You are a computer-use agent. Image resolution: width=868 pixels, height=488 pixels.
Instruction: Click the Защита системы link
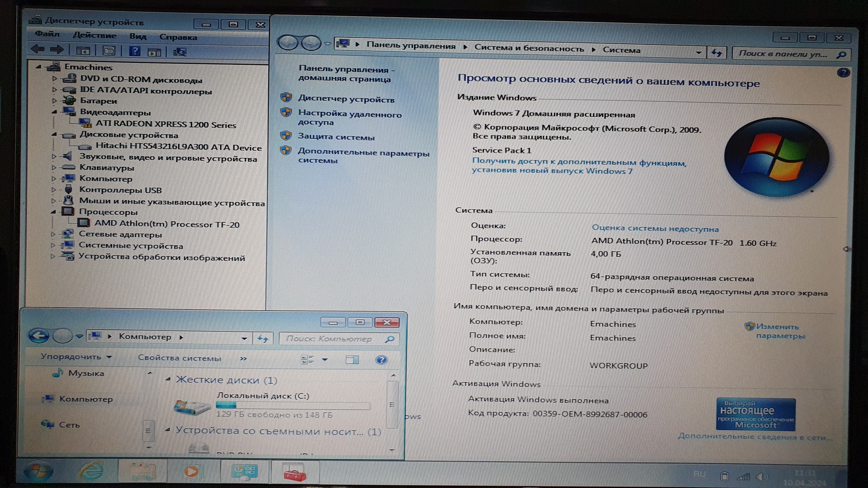pyautogui.click(x=336, y=137)
